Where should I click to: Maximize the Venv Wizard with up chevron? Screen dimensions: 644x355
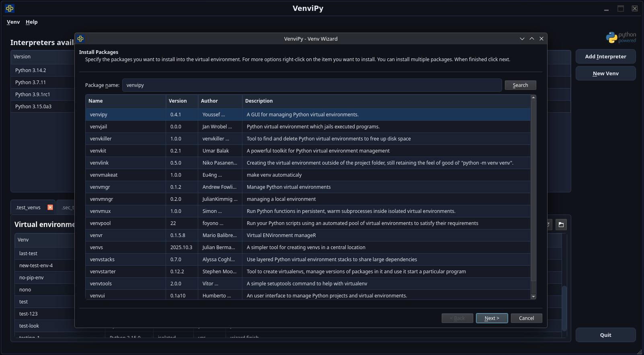click(532, 39)
